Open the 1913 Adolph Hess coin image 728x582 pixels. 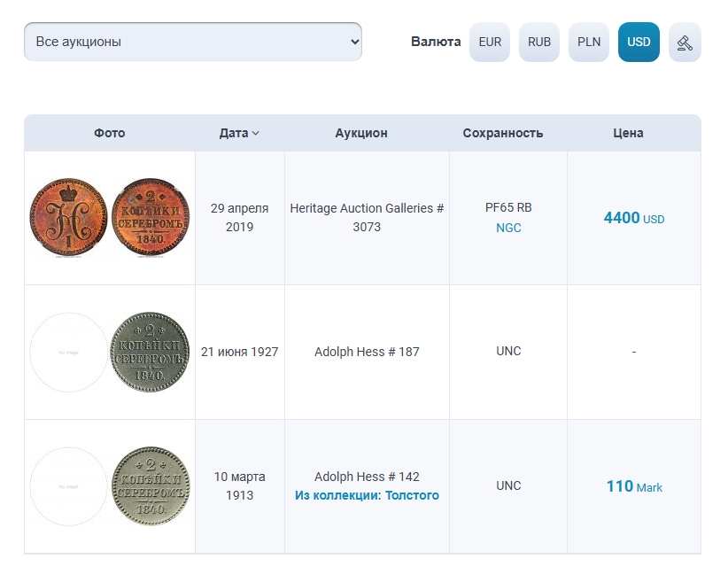coord(150,486)
